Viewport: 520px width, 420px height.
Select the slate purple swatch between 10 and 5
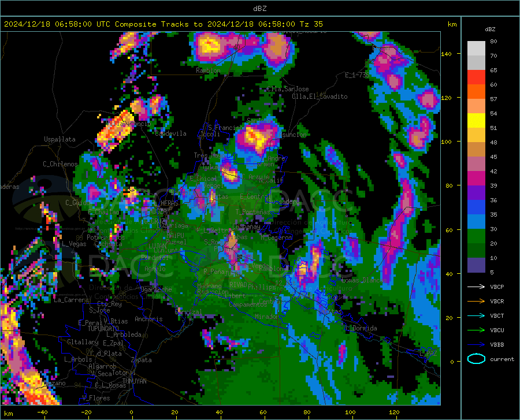pos(476,265)
